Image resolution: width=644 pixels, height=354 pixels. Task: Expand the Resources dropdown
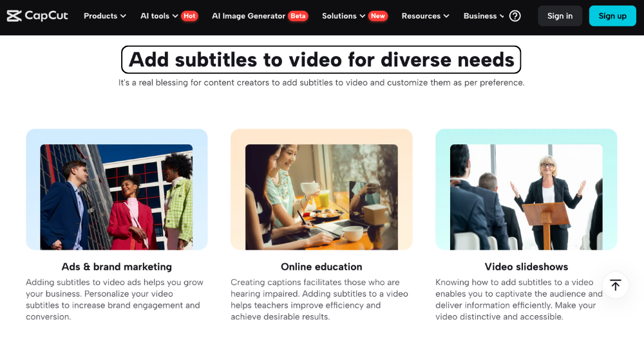(x=425, y=16)
